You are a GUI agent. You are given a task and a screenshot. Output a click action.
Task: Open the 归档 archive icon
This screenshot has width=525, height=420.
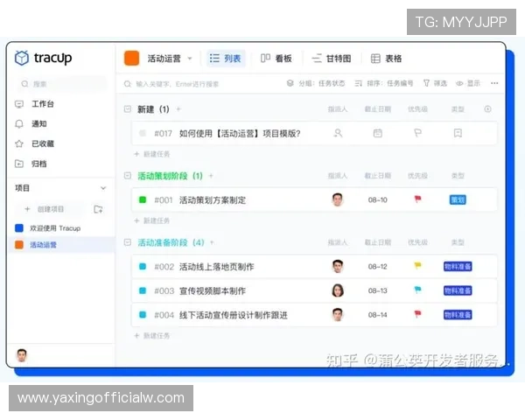(x=19, y=164)
